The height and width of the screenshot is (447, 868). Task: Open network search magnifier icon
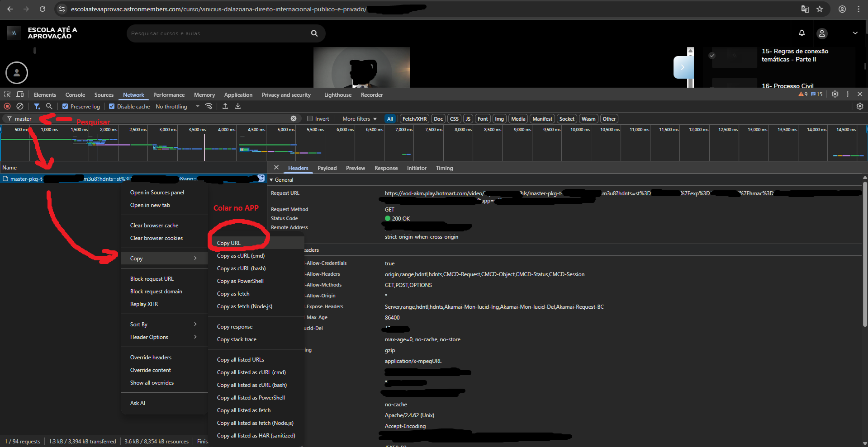(49, 106)
